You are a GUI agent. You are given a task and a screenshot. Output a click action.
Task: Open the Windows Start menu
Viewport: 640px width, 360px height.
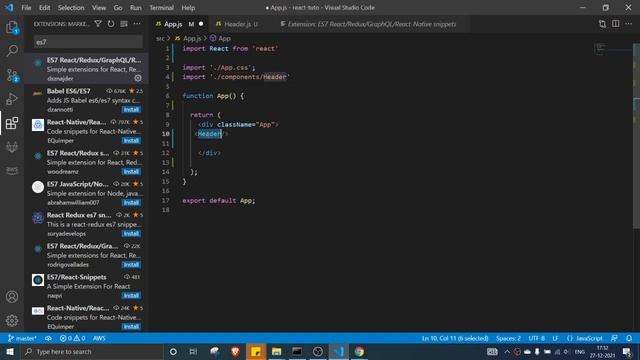[x=10, y=351]
